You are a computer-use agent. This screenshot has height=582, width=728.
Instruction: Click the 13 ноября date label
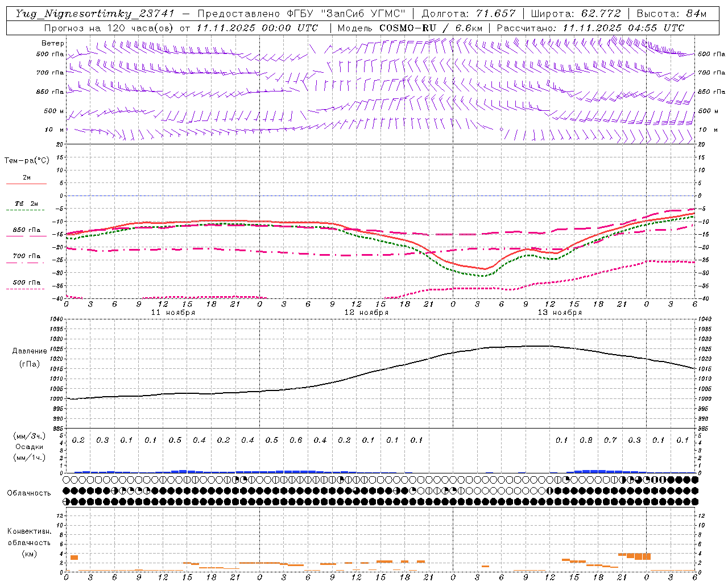tap(560, 313)
